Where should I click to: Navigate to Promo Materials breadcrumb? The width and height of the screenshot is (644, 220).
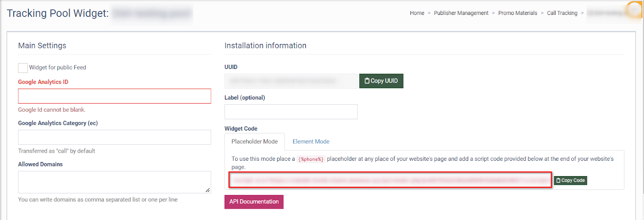[x=518, y=13]
